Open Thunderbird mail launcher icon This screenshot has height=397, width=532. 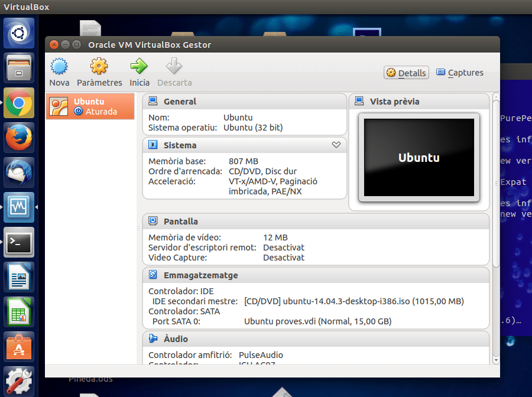19,173
